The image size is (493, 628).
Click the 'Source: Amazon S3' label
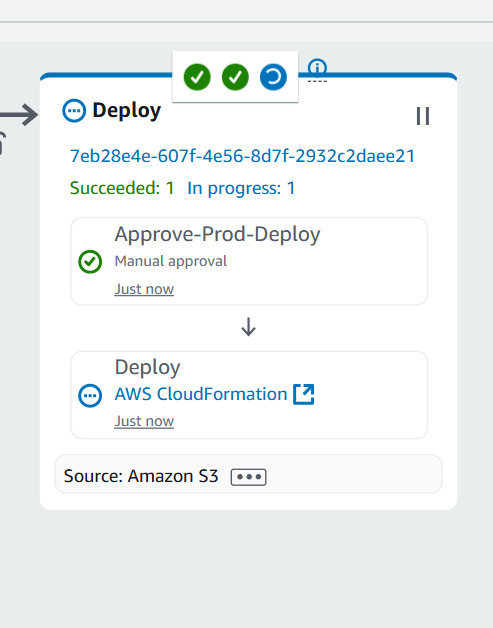coord(141,476)
